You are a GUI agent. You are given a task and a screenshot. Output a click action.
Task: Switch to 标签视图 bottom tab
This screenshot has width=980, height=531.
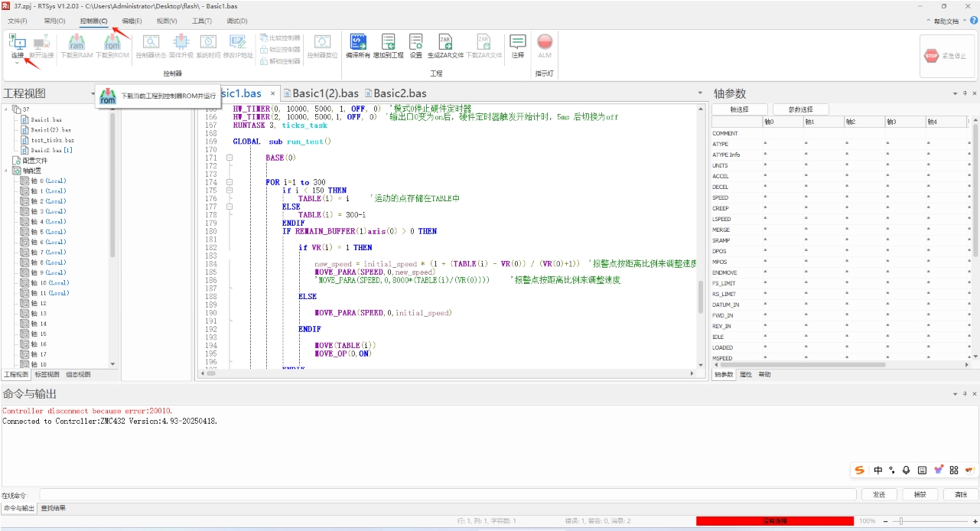click(x=47, y=375)
